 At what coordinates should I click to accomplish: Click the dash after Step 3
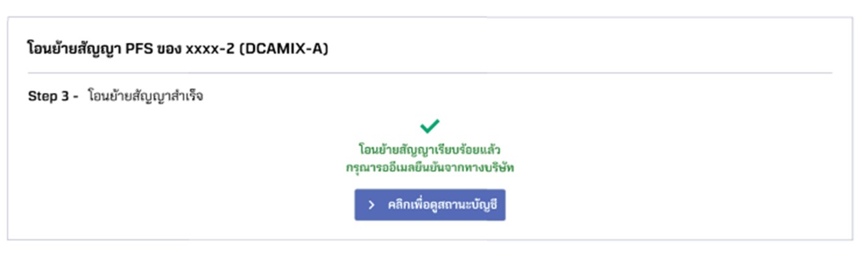pyautogui.click(x=75, y=97)
